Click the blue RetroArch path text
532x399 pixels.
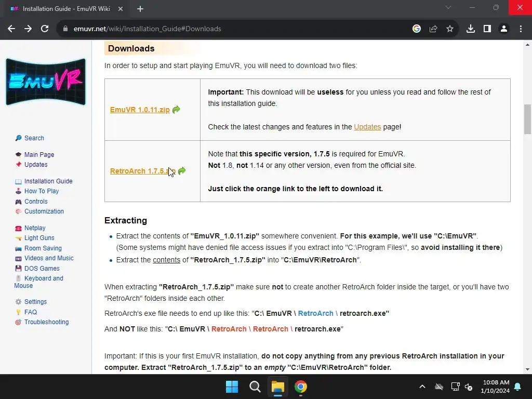click(x=315, y=313)
